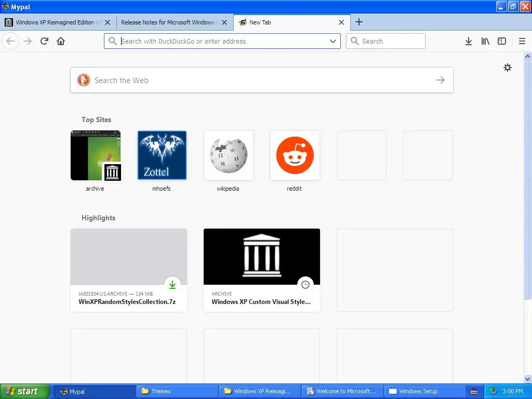Click the vertical scrollbar thumb
Image resolution: width=532 pixels, height=399 pixels.
527,180
